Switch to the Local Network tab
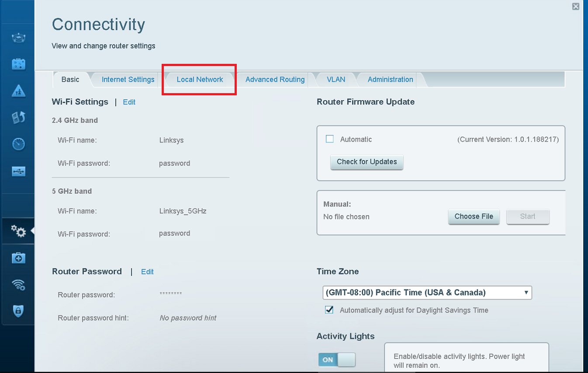This screenshot has height=373, width=588. pos(200,80)
